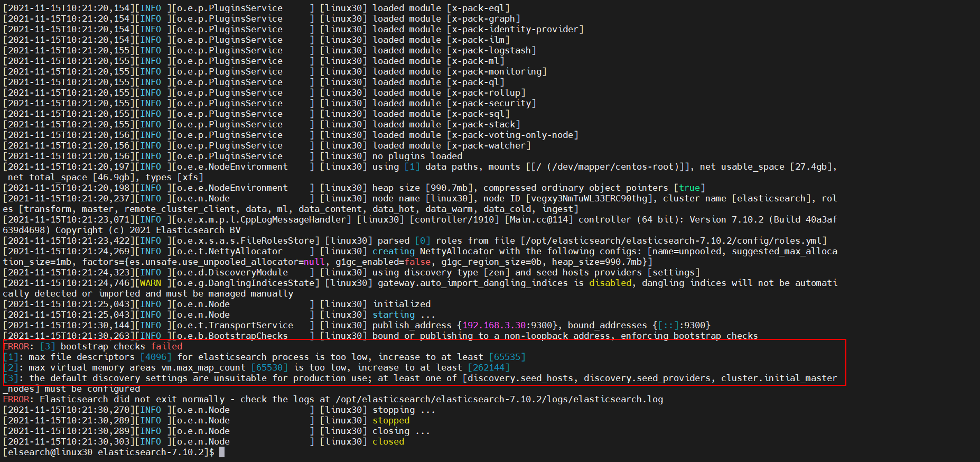This screenshot has height=462, width=980.
Task: Click the blue 'starting' node message
Action: [x=394, y=315]
